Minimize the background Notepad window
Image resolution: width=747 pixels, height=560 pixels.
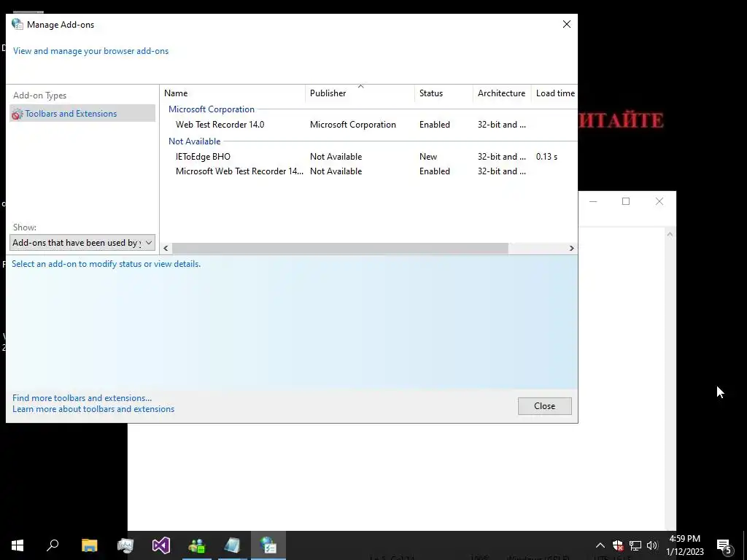tap(593, 201)
